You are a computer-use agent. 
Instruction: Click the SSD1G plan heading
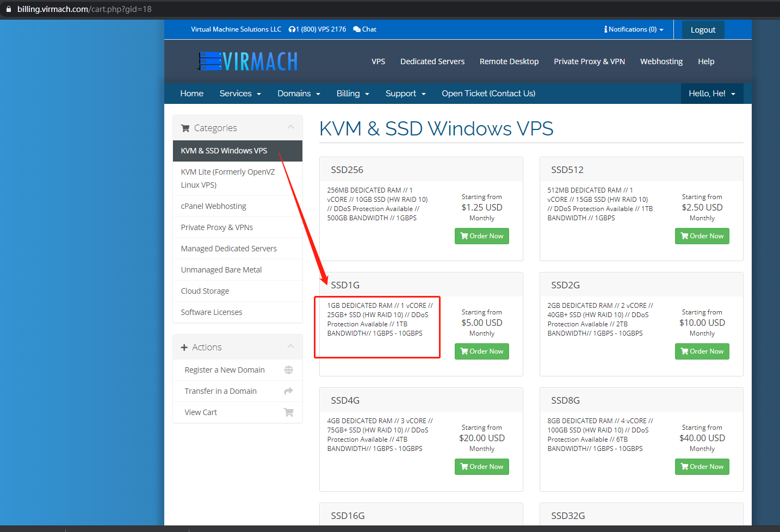coord(345,285)
